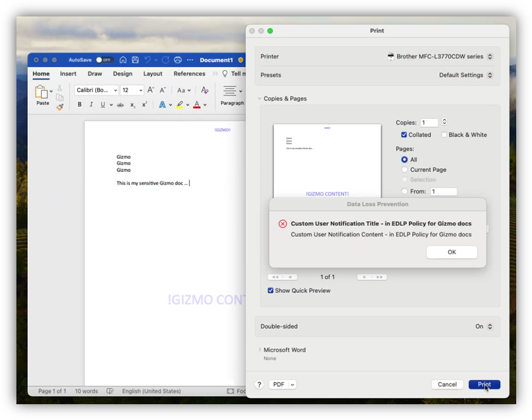This screenshot has height=420, width=532.
Task: Open the Printer selection dropdown
Action: [440, 57]
